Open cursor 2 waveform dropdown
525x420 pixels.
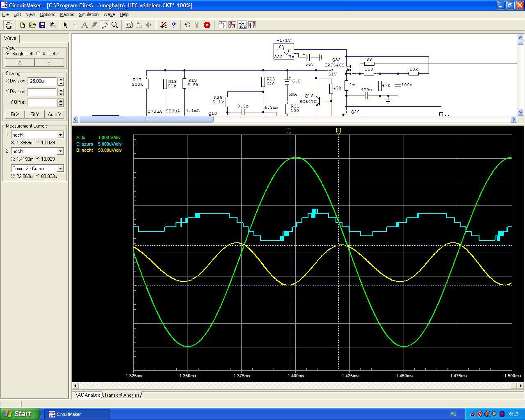(60, 151)
